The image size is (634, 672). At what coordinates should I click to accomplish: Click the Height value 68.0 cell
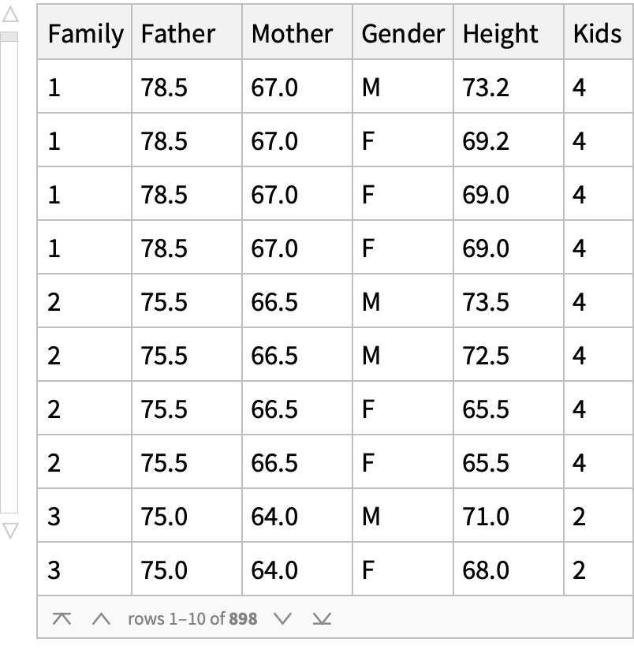487,569
